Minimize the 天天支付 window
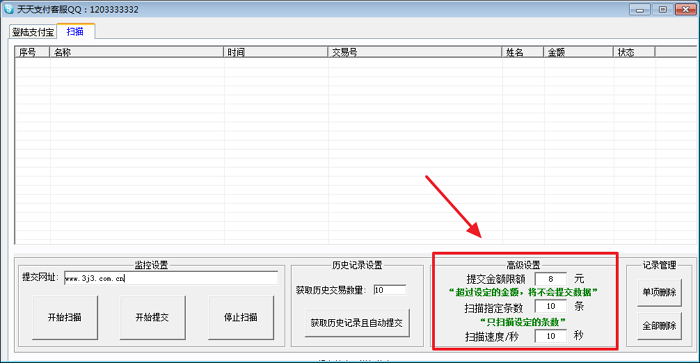The height and width of the screenshot is (363, 700). tap(640, 9)
